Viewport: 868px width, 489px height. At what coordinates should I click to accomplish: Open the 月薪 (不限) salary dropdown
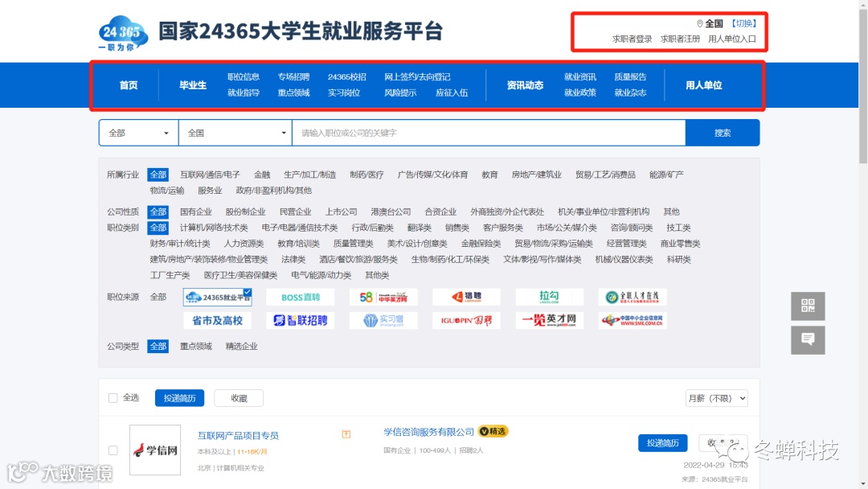pos(717,398)
